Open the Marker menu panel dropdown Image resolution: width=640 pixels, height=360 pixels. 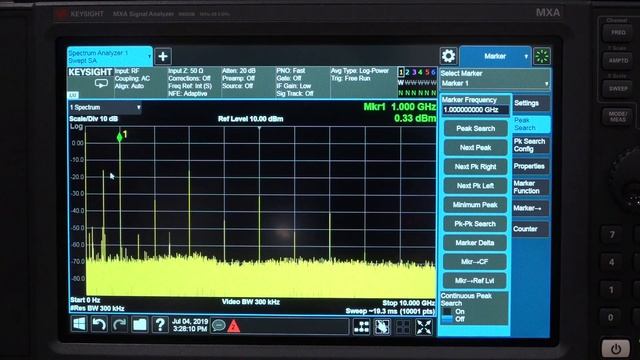click(495, 56)
